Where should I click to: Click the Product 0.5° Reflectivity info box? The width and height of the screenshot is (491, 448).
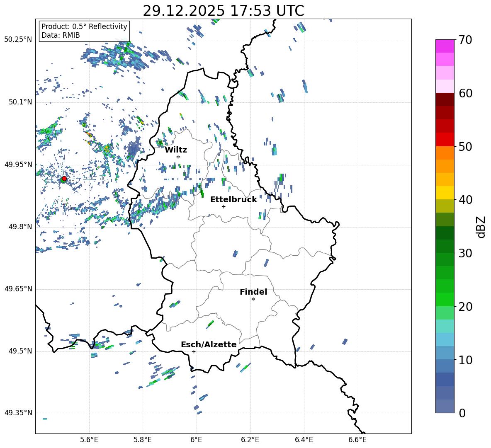[84, 31]
